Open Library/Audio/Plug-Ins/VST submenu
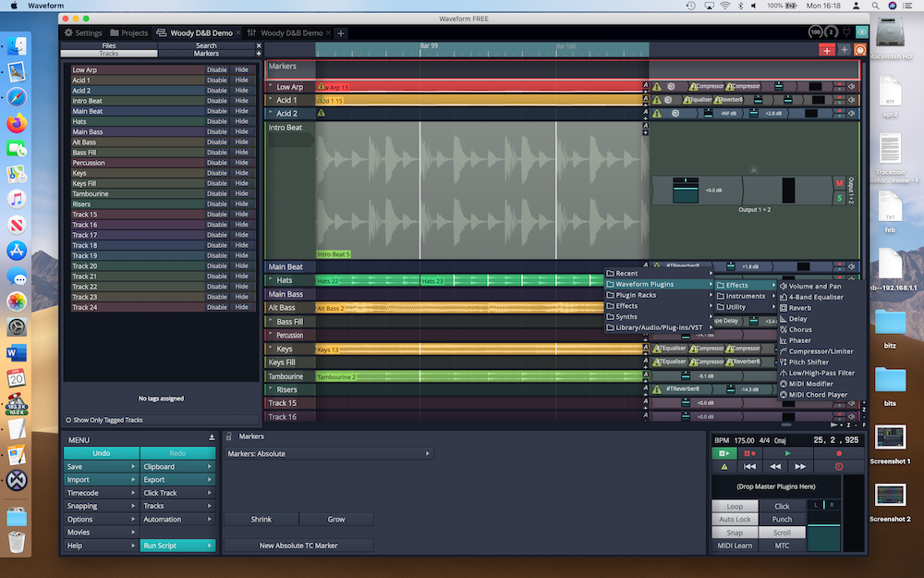This screenshot has height=578, width=924. (x=660, y=327)
